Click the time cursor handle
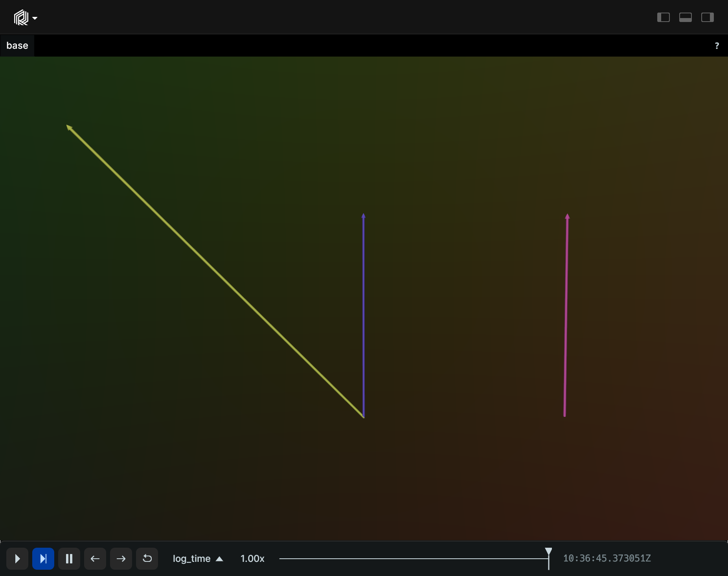The height and width of the screenshot is (576, 728). click(x=548, y=552)
